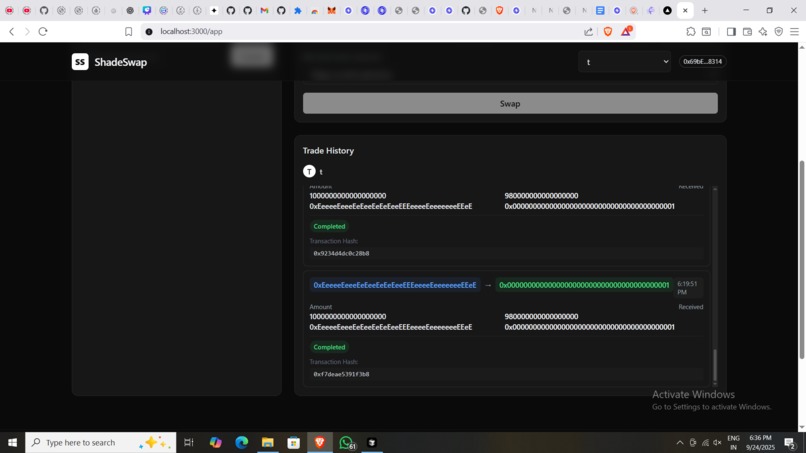Click Completed badge above hash 0x9234d4dc0c28b8
806x453 pixels.
(x=329, y=226)
